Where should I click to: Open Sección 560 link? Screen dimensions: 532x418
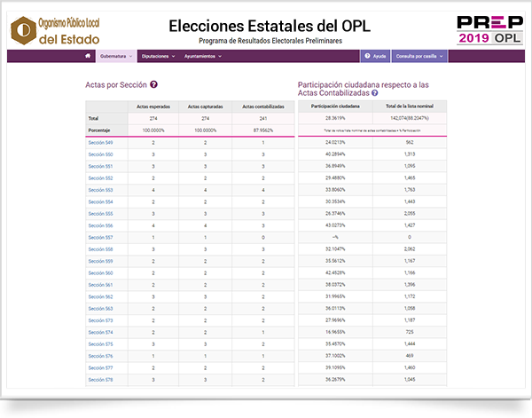pyautogui.click(x=100, y=273)
